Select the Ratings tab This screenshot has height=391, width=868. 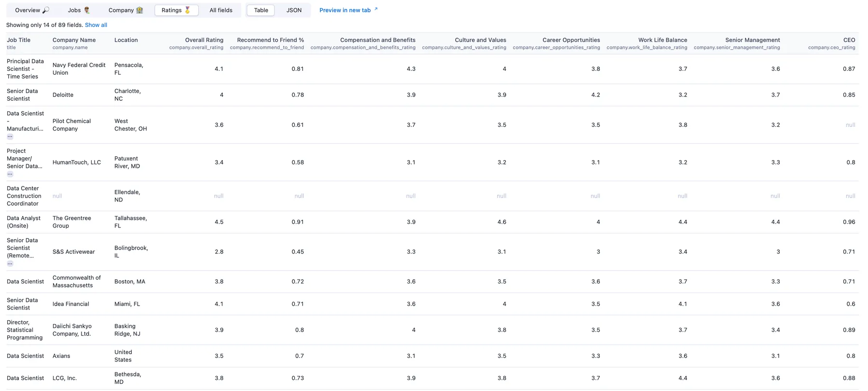pos(176,10)
